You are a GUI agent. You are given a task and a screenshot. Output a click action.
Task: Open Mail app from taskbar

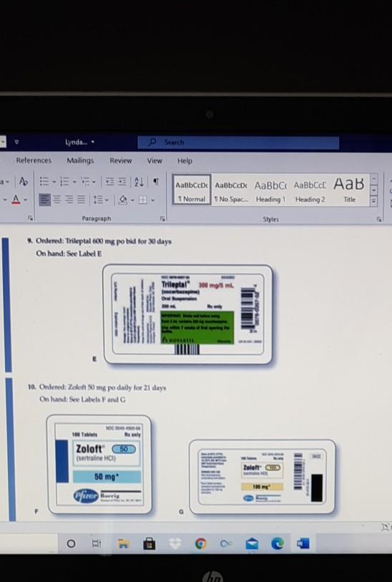pyautogui.click(x=252, y=544)
